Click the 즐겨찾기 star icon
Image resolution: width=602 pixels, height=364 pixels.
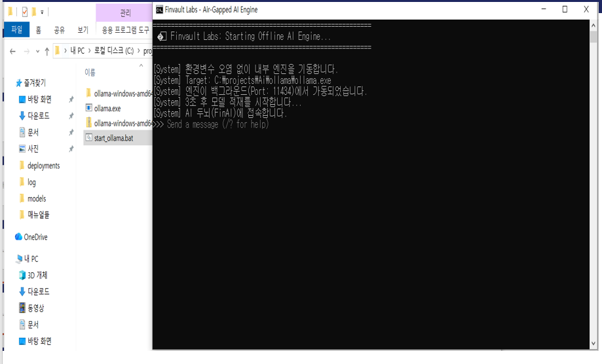[18, 82]
